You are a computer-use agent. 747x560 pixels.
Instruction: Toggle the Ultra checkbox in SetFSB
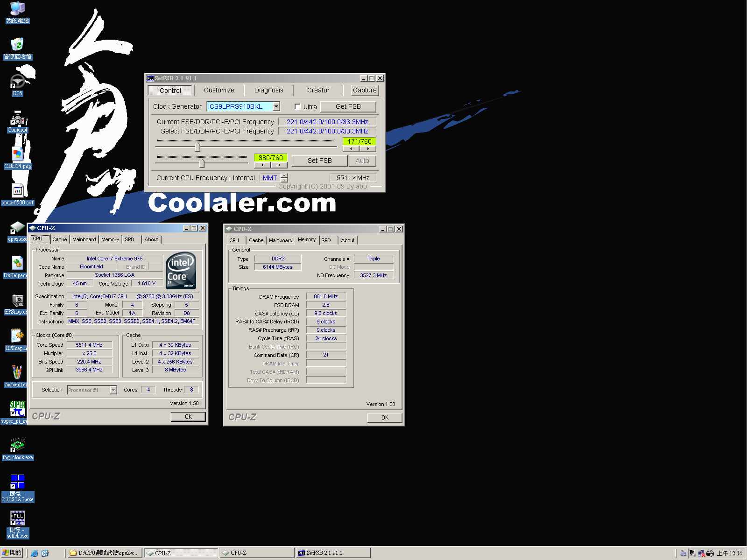tap(297, 107)
